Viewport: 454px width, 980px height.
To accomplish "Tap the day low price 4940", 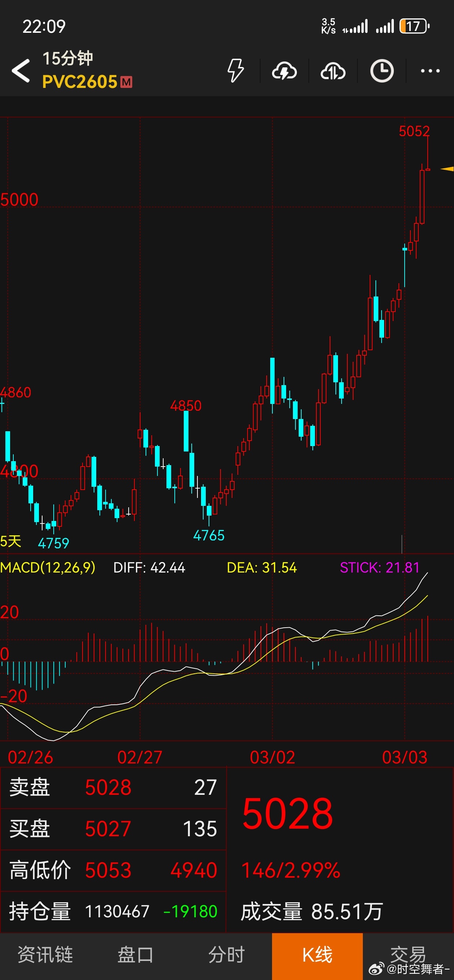I will click(x=194, y=870).
